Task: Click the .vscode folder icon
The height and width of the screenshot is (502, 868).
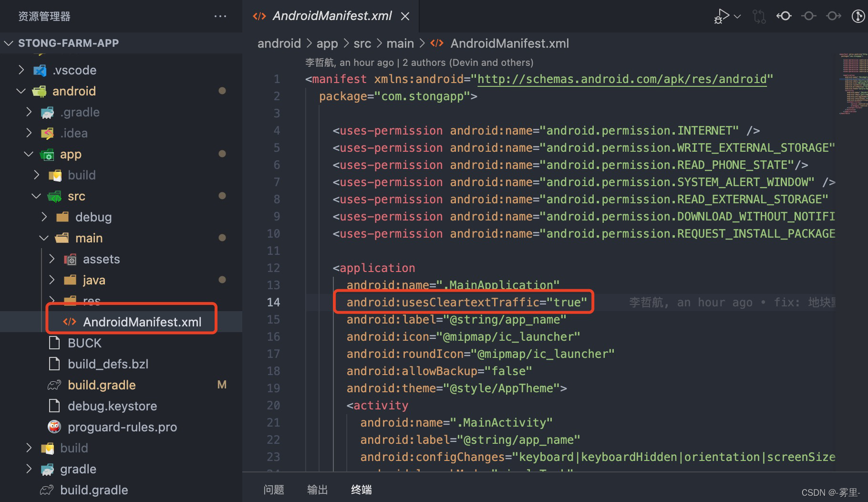Action: tap(40, 71)
